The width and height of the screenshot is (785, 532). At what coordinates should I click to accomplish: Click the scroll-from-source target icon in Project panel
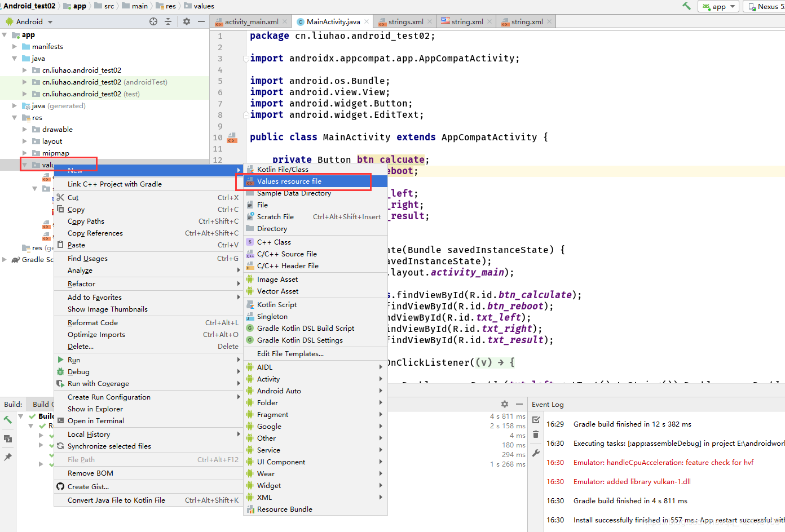(x=153, y=21)
